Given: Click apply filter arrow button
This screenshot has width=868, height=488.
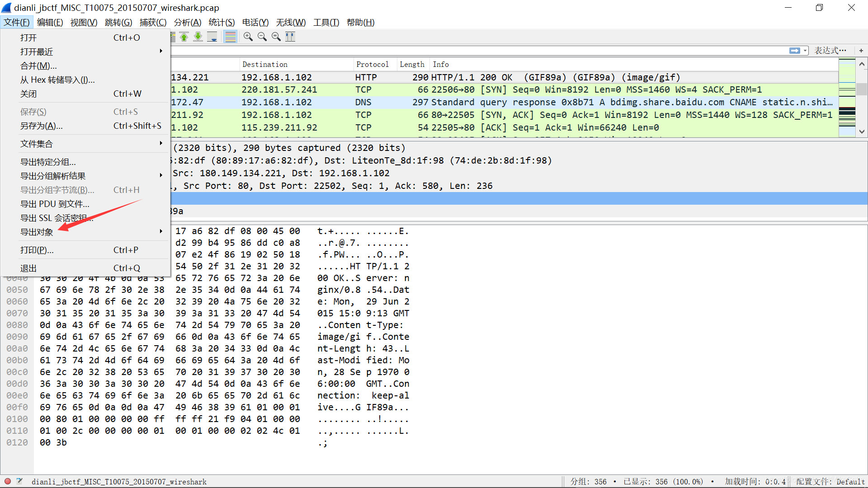Looking at the screenshot, I should (794, 51).
